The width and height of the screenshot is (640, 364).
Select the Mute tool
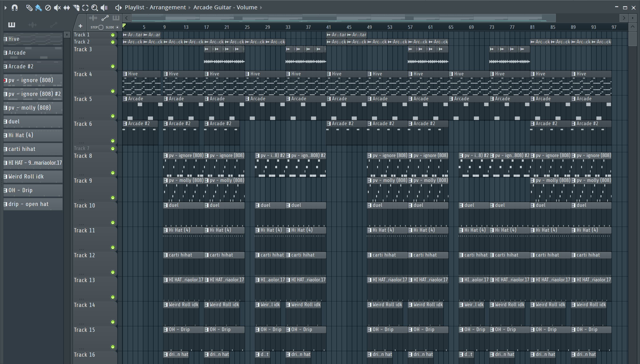57,8
